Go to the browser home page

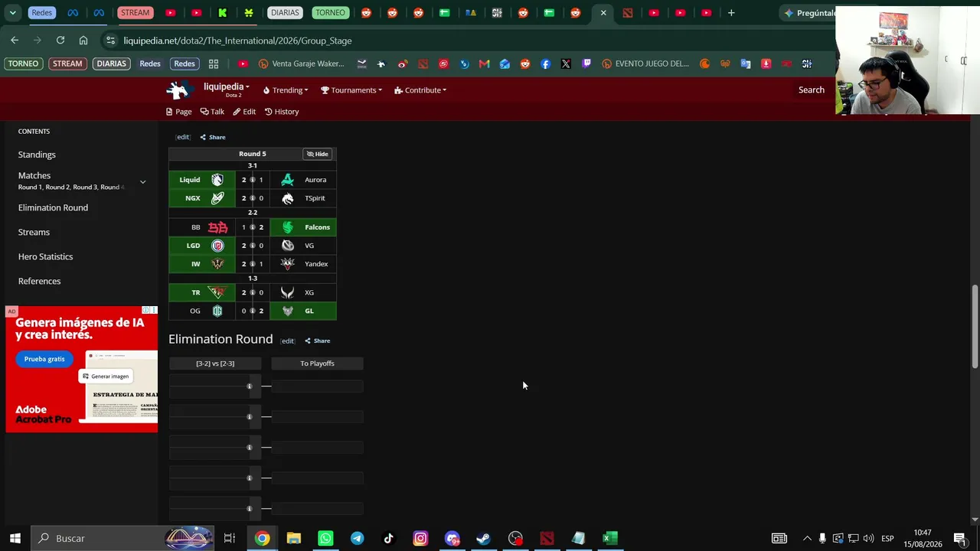pos(83,40)
